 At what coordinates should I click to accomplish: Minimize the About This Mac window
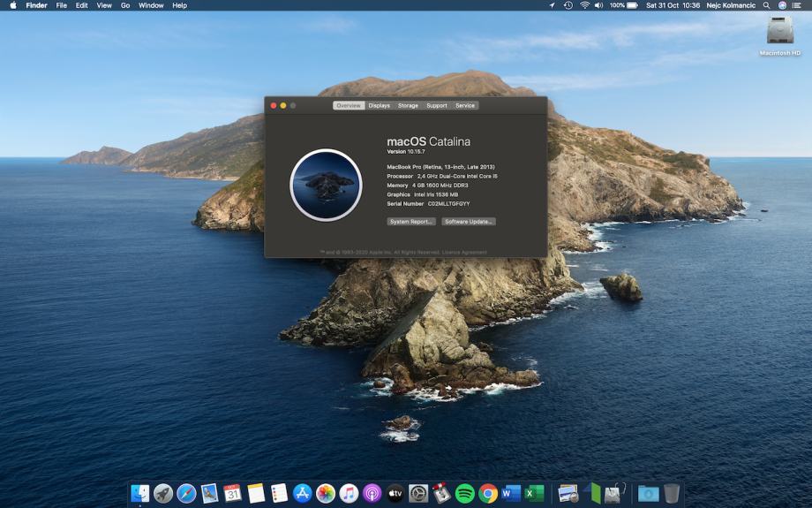click(x=283, y=105)
